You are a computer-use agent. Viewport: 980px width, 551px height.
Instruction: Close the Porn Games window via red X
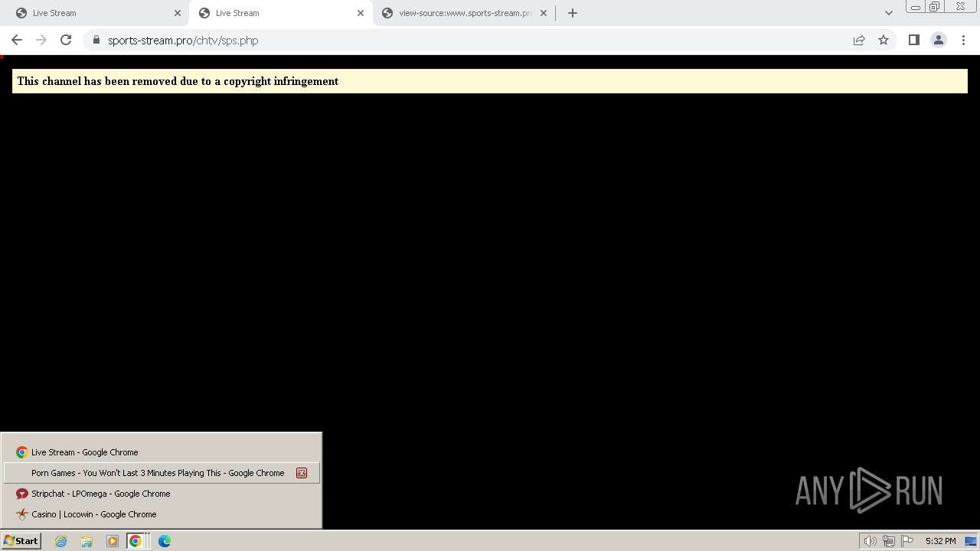point(302,473)
